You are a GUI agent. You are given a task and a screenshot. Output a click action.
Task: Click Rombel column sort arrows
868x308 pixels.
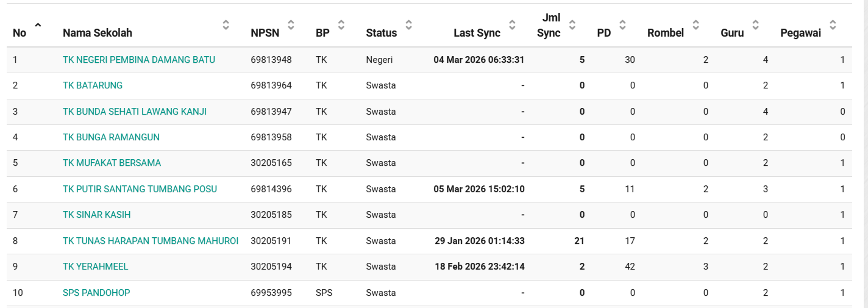(x=695, y=25)
